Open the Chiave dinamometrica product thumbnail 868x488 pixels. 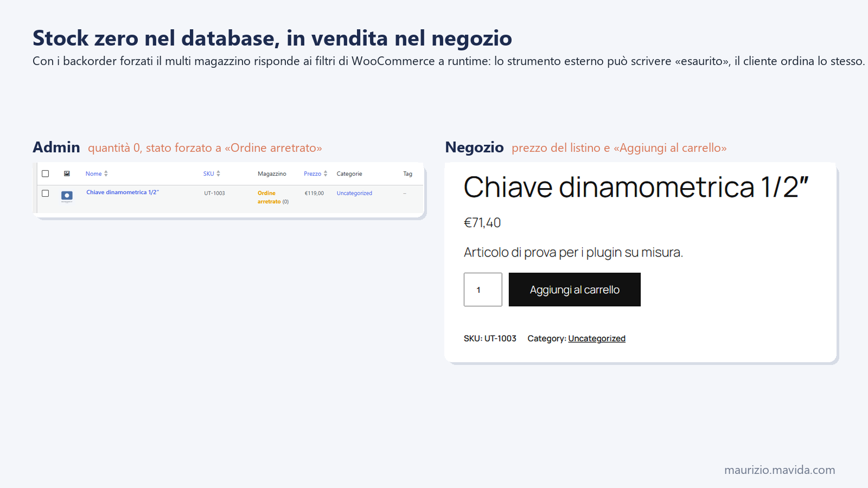click(x=67, y=196)
